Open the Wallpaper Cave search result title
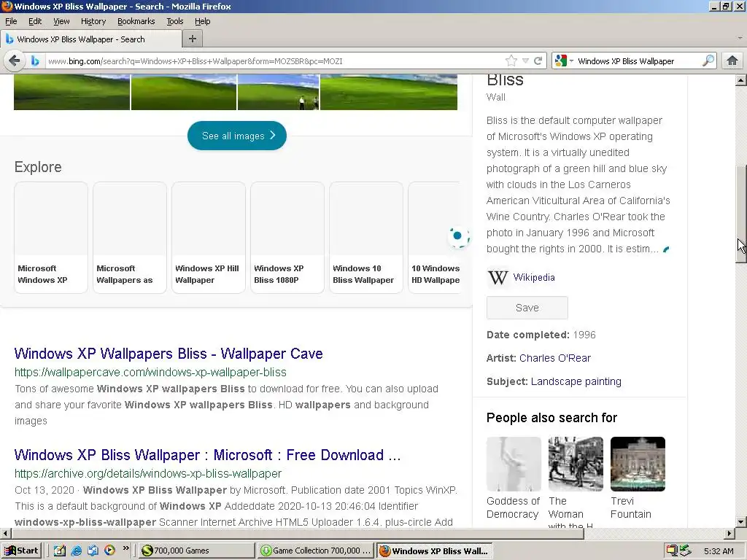Screen dimensions: 747x560 pos(169,354)
